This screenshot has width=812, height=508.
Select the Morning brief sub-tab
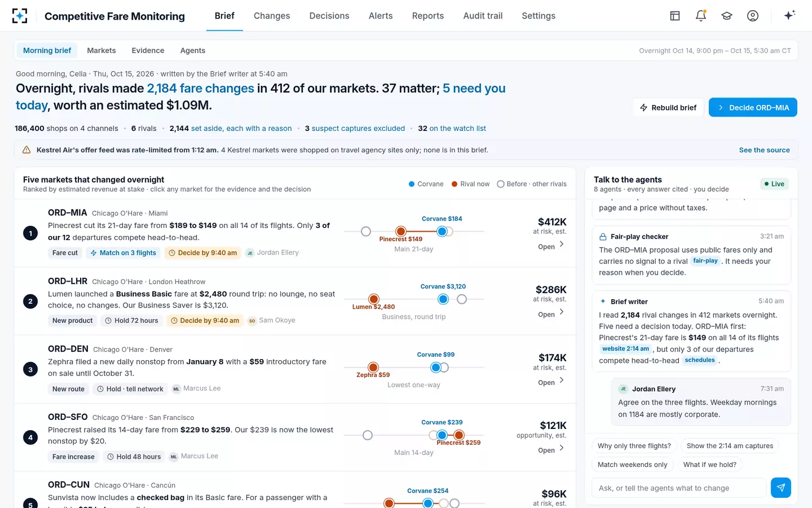(x=47, y=50)
